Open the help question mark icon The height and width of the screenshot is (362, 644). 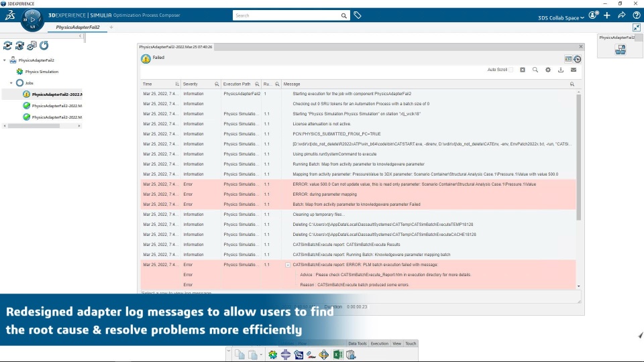[x=636, y=15]
